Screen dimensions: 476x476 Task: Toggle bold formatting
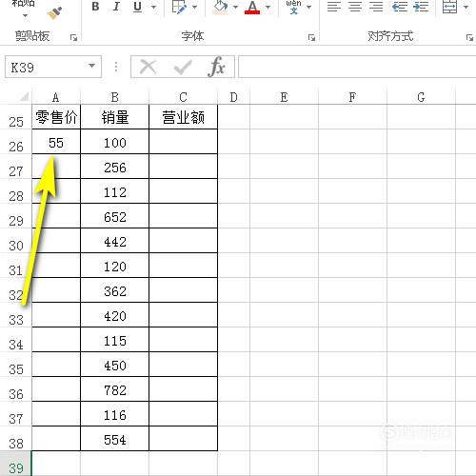point(95,7)
